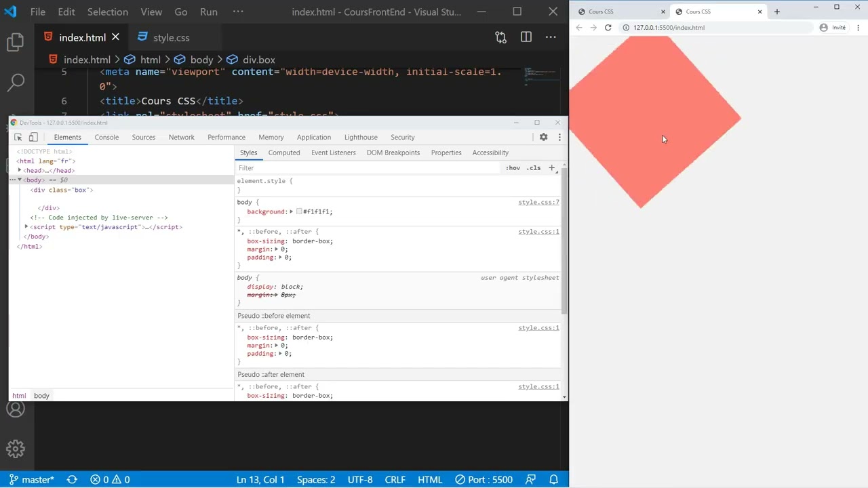
Task: Click the Filter styles input
Action: pyautogui.click(x=366, y=168)
